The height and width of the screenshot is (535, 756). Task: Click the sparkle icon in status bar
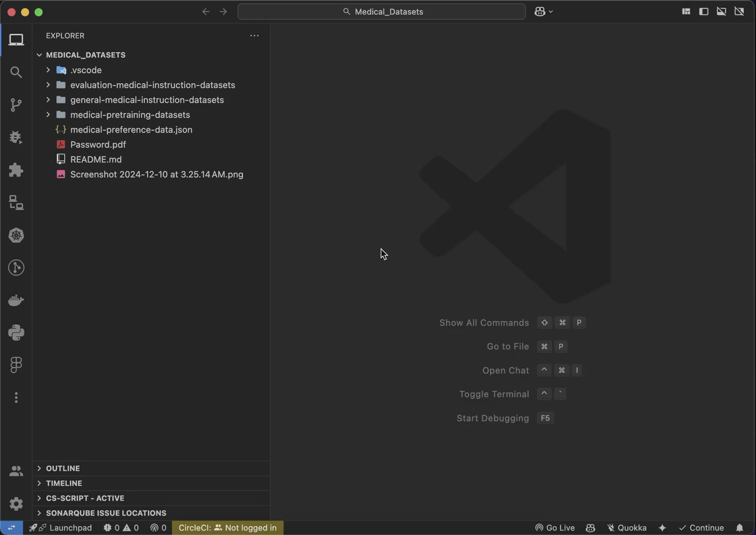tap(662, 528)
